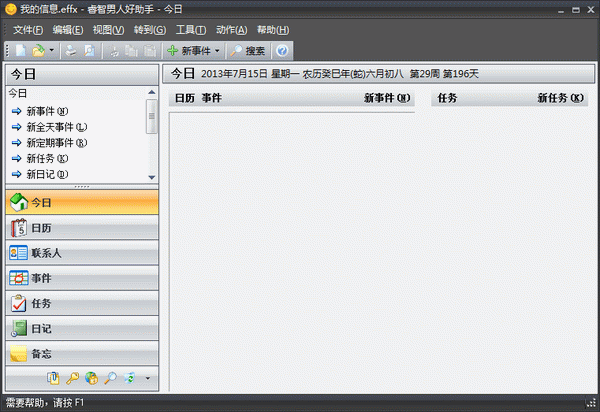This screenshot has height=412, width=600.
Task: Click the recycle bin icon in bottom bar
Action: pos(129,378)
